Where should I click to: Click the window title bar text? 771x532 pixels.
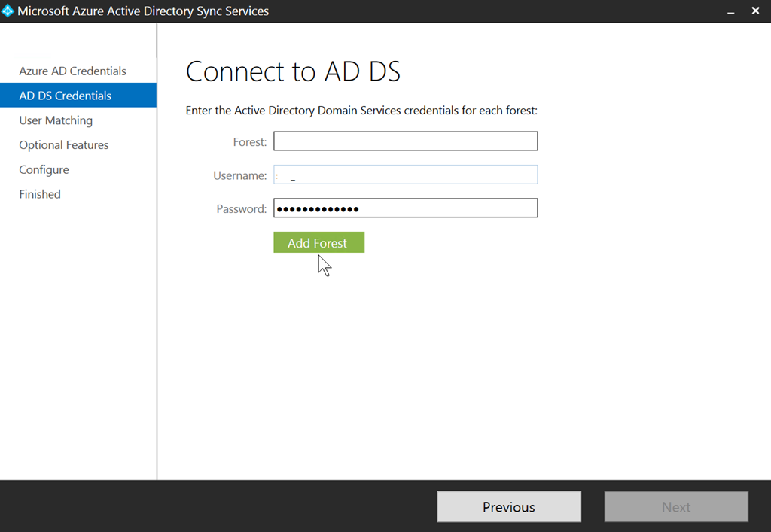[143, 11]
